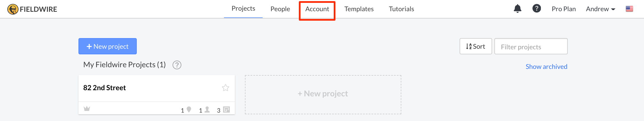Star the 82 2nd Street project

(x=225, y=88)
